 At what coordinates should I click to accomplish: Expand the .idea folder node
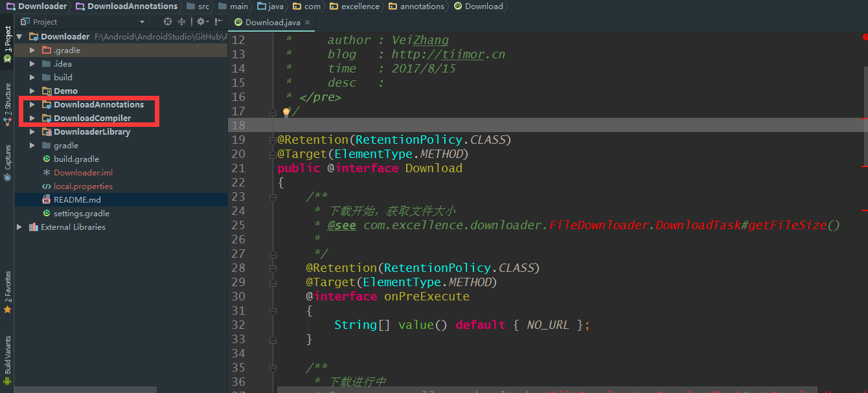pyautogui.click(x=32, y=63)
